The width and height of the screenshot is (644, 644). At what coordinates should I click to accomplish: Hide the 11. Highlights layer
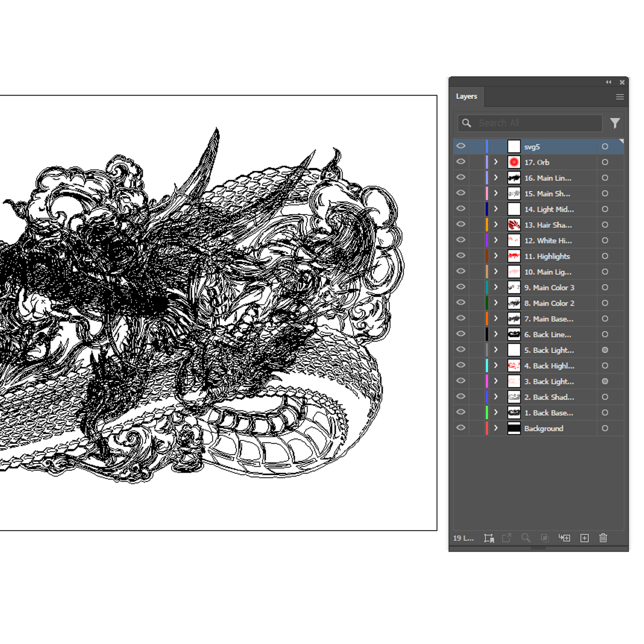coord(461,256)
